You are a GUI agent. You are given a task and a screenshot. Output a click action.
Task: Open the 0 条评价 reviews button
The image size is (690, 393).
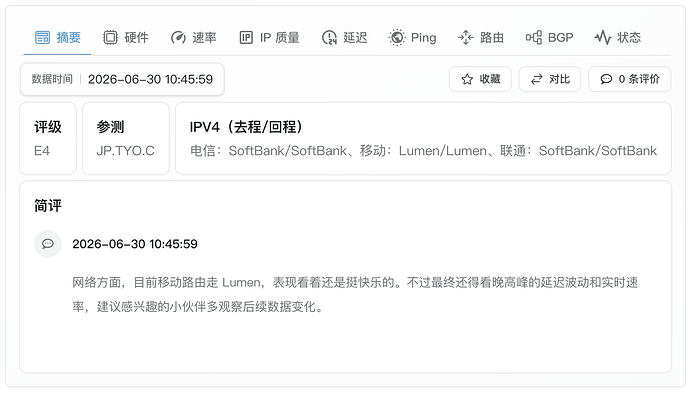pyautogui.click(x=630, y=79)
